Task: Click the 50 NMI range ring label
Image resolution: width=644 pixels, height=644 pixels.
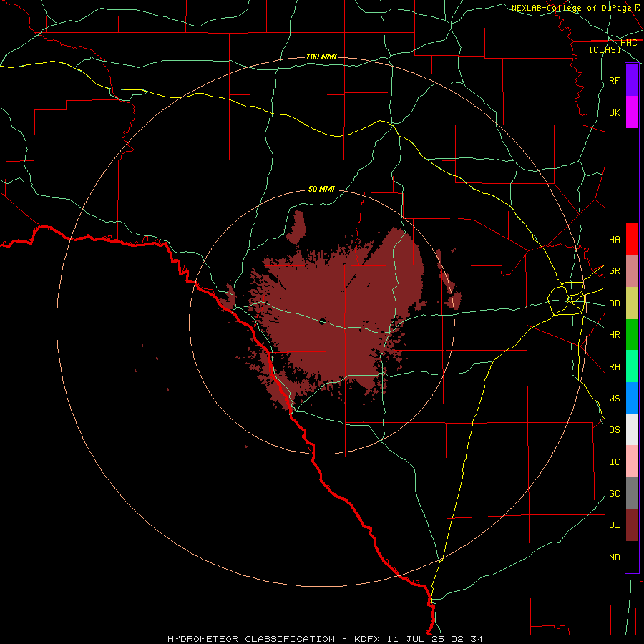Action: (x=321, y=189)
